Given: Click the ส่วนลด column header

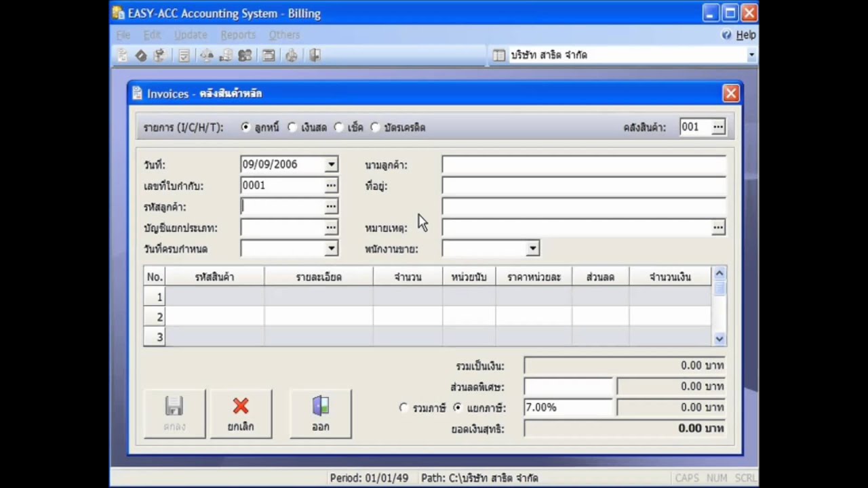Looking at the screenshot, I should click(x=601, y=277).
